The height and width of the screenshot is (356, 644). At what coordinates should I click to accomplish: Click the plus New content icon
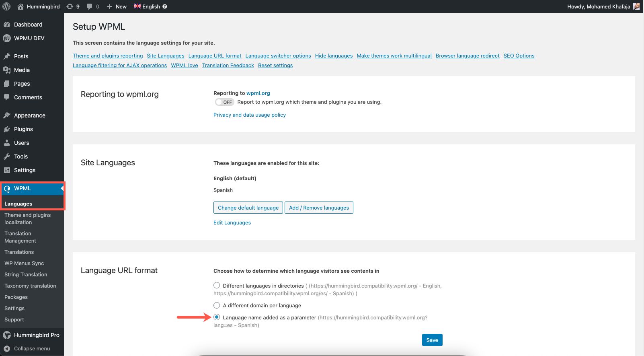(x=109, y=6)
